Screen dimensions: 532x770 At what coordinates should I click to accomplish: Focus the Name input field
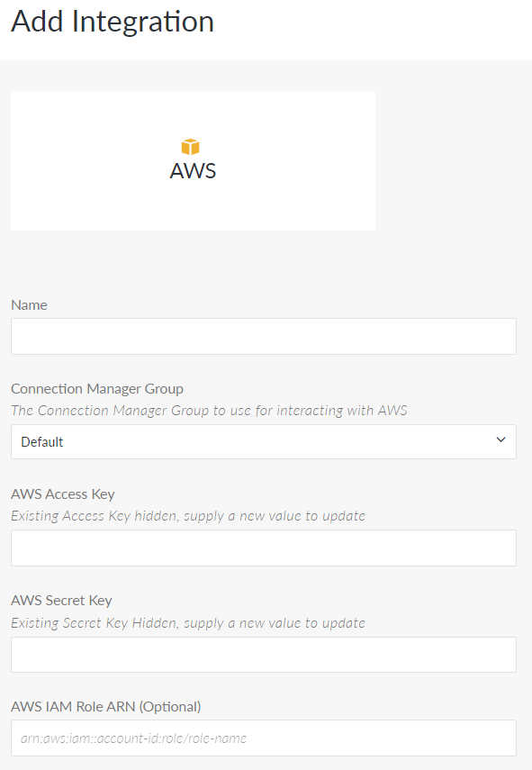264,337
